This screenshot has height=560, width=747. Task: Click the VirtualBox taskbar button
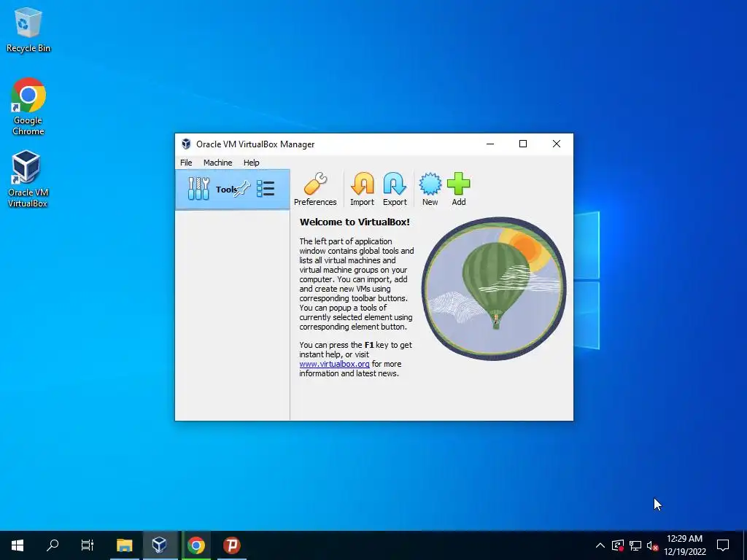pyautogui.click(x=159, y=545)
